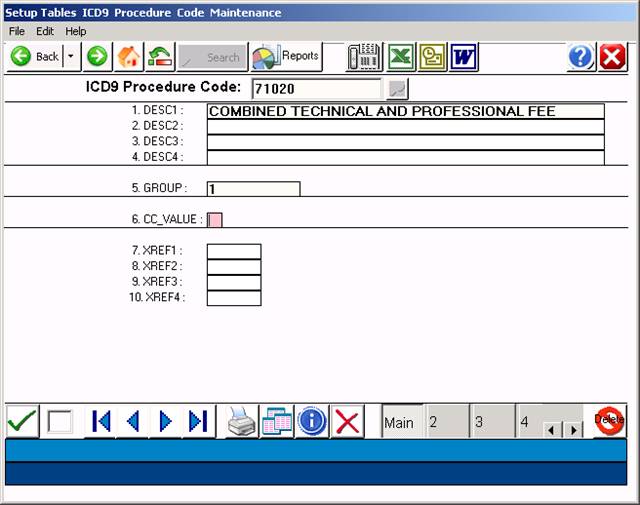The width and height of the screenshot is (640, 505).
Task: Click the blue info icon
Action: (x=312, y=421)
